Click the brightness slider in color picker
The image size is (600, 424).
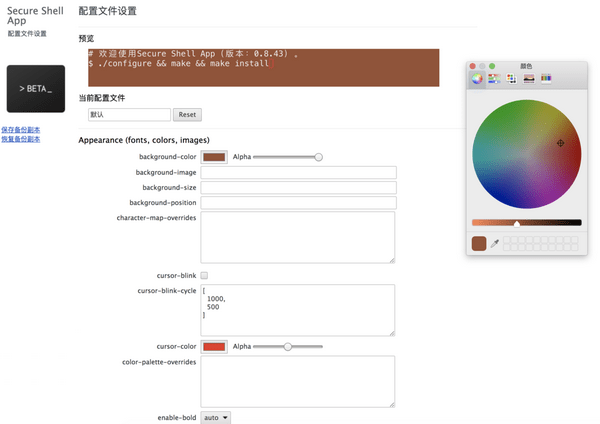tap(527, 223)
